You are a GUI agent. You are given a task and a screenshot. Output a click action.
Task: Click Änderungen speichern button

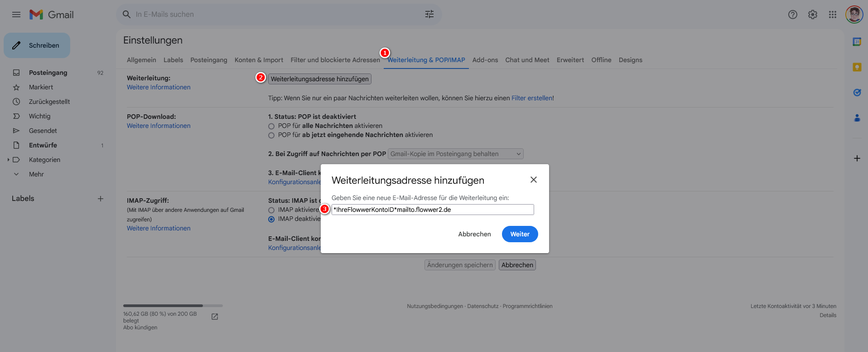[460, 265]
